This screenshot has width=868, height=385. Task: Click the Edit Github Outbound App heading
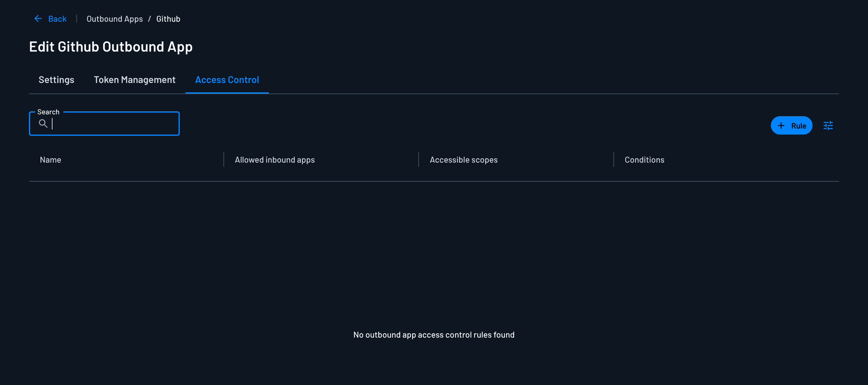[x=111, y=47]
